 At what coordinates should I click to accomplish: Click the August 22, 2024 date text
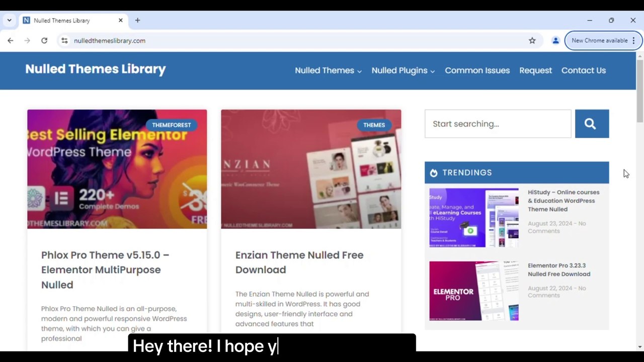[x=549, y=289]
